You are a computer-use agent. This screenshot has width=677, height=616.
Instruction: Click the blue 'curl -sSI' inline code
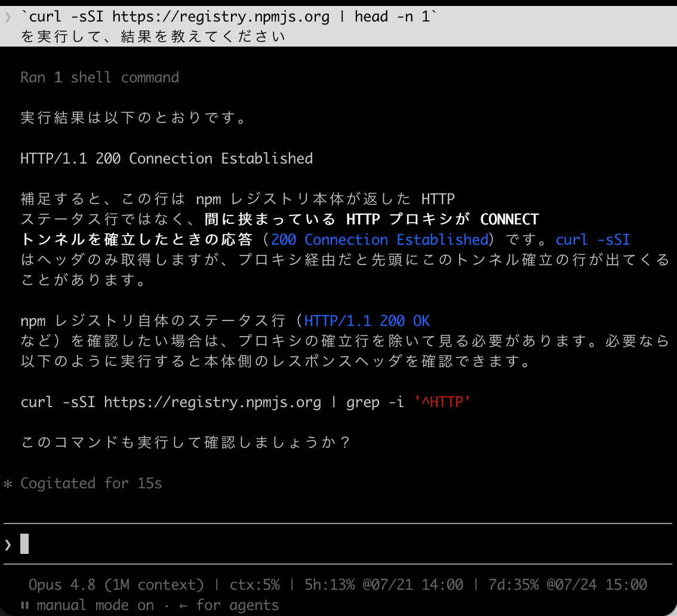(592, 239)
